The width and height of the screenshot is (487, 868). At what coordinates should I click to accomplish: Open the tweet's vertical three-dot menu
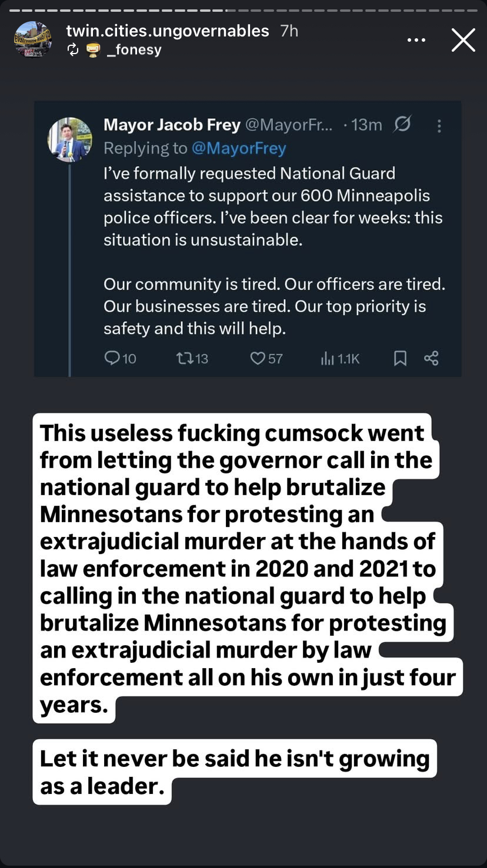coord(439,125)
